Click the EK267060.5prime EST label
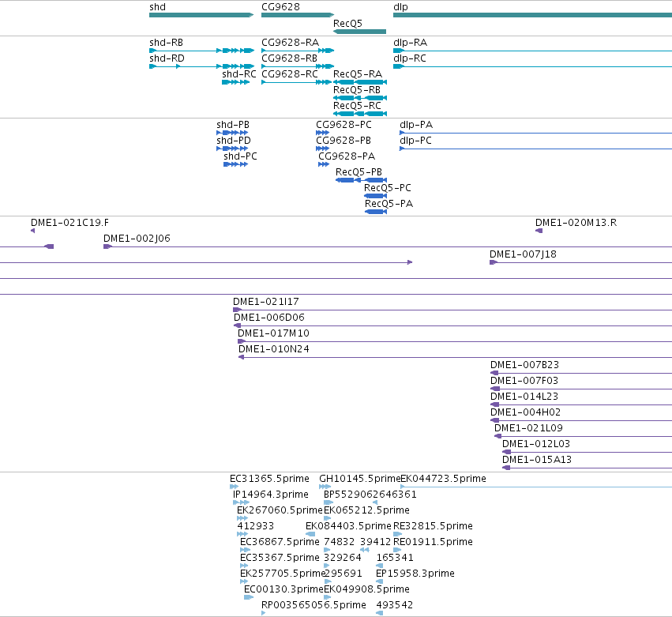The image size is (672, 617). [x=280, y=510]
